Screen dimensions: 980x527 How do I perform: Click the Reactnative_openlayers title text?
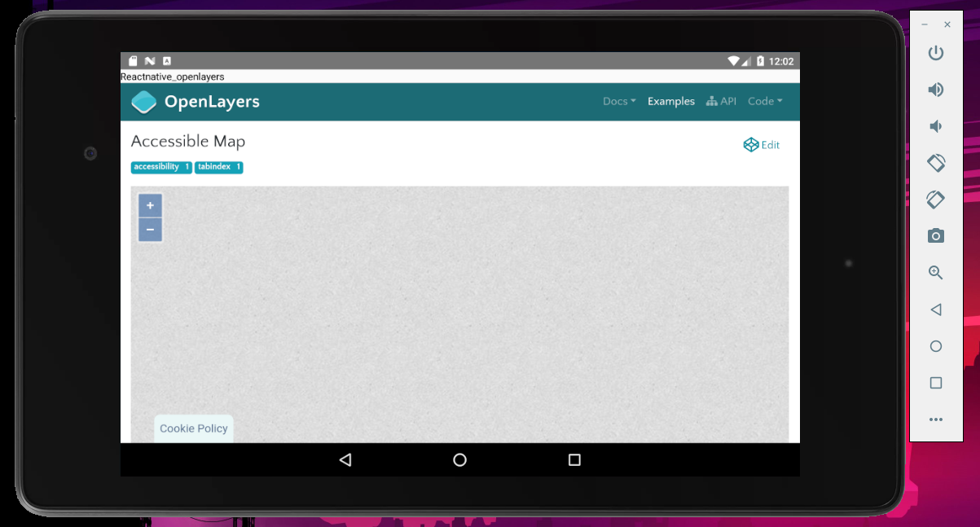pos(173,77)
